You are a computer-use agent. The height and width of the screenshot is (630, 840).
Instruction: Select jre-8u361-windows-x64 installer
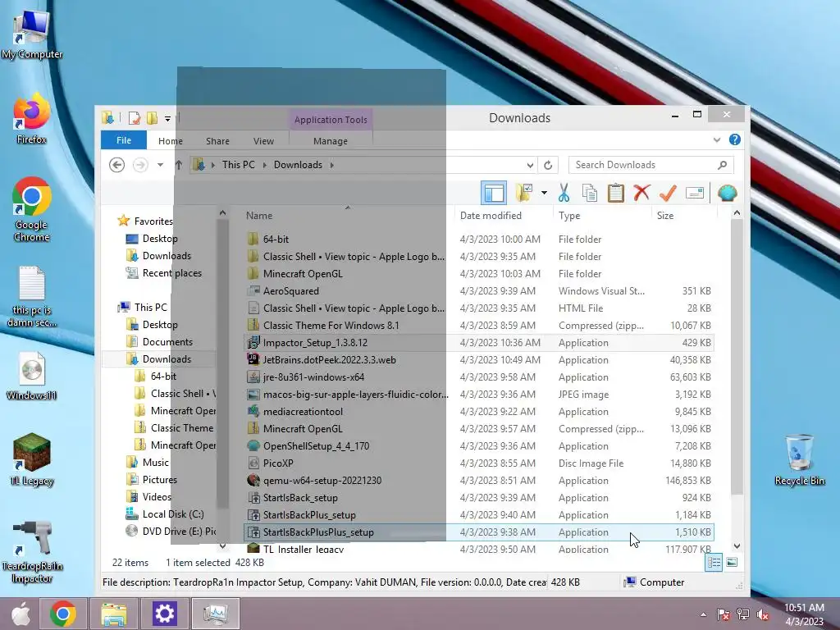(x=313, y=377)
